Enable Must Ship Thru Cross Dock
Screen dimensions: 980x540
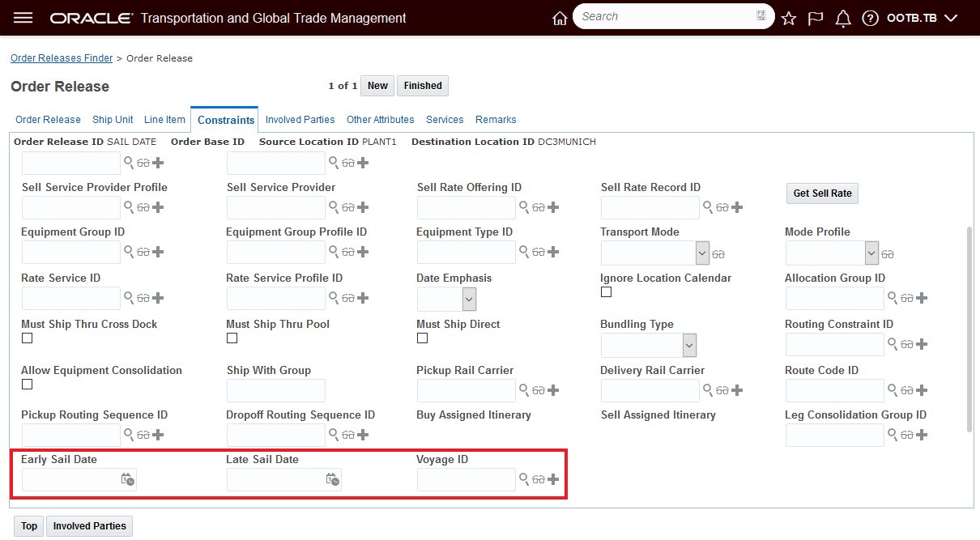27,338
